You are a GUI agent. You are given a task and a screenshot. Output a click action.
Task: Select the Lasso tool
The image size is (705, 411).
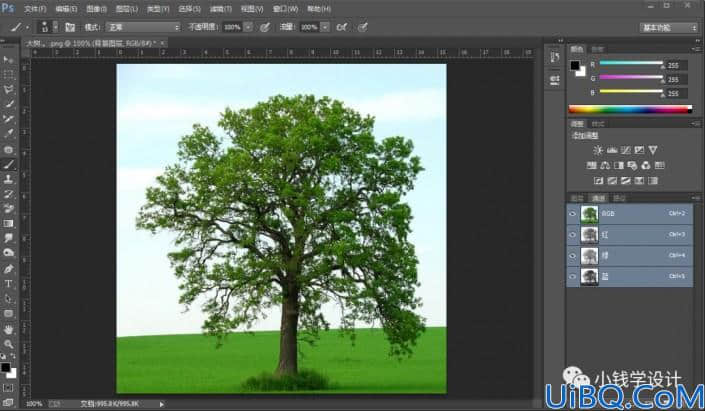click(x=8, y=89)
